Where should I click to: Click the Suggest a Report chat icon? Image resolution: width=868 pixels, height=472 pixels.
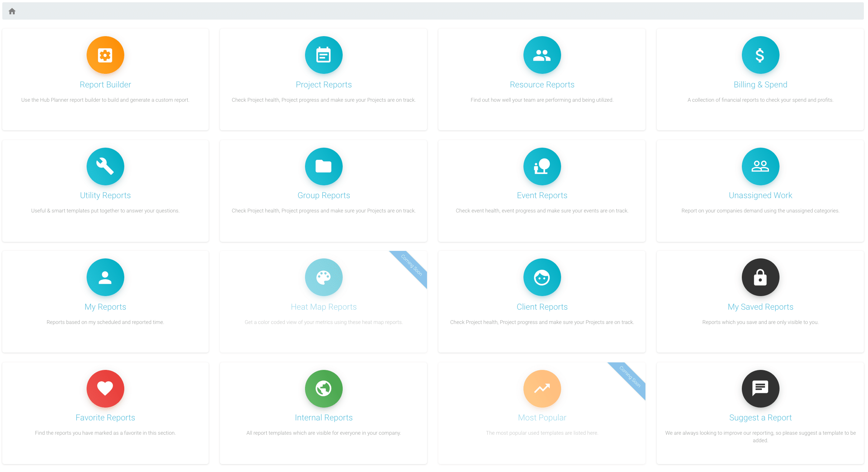[x=760, y=388]
